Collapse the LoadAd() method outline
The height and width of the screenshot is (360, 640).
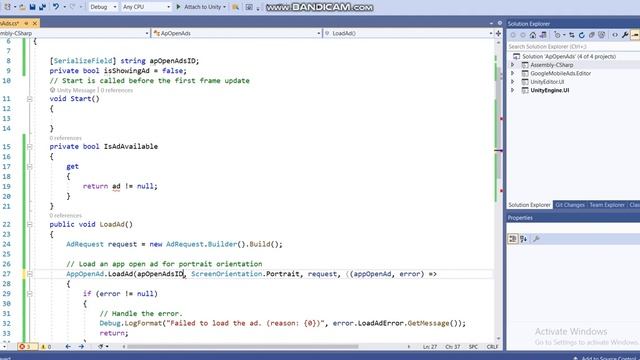point(29,224)
